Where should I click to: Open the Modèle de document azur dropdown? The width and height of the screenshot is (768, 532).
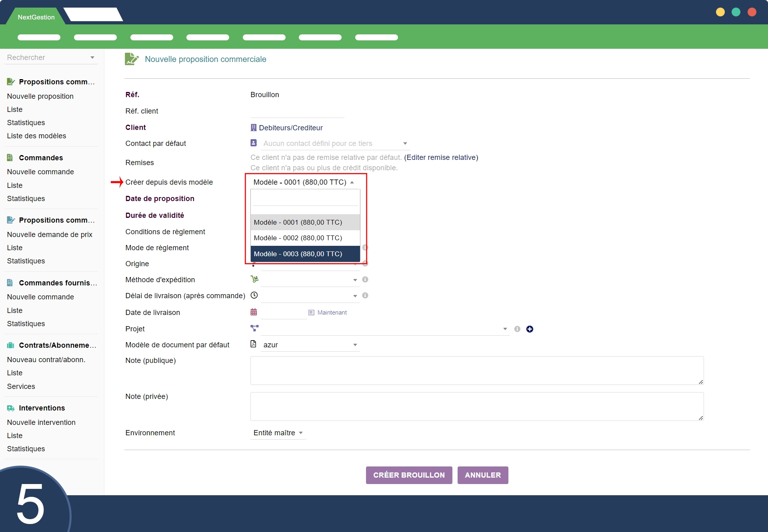coord(310,345)
